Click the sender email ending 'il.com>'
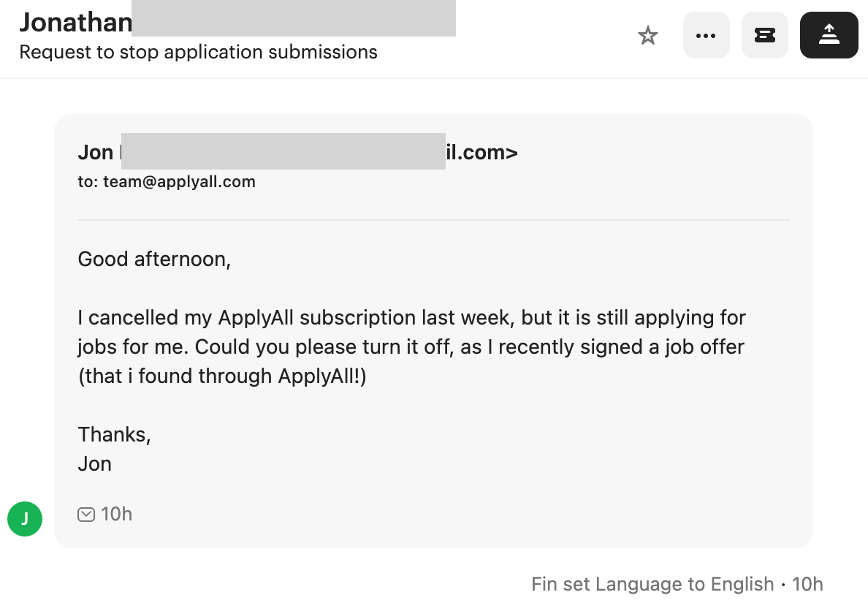Viewport: 868px width, 614px height. coord(482,153)
